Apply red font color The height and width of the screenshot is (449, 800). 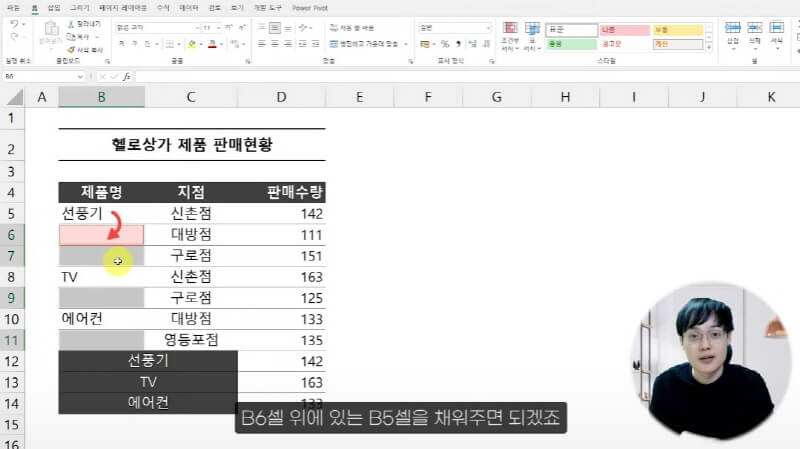212,44
